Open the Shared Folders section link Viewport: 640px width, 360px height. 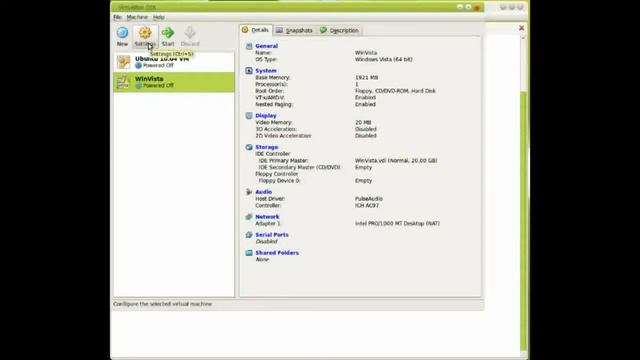click(277, 253)
